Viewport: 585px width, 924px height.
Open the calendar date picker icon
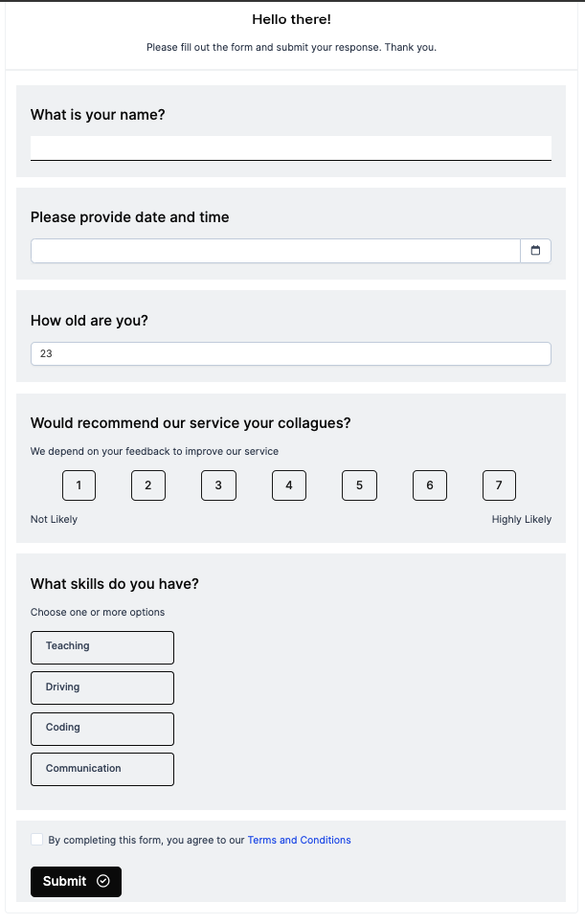535,251
